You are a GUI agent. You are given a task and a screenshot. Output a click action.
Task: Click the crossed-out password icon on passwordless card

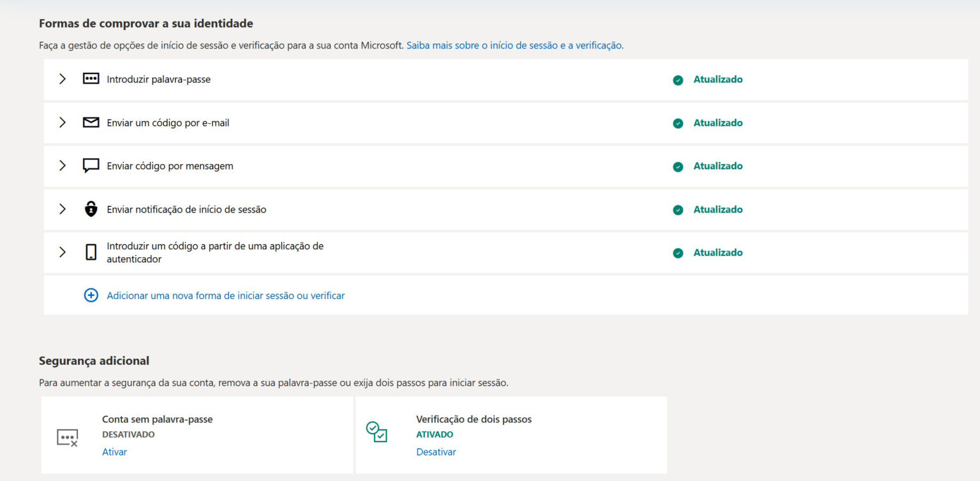[68, 438]
